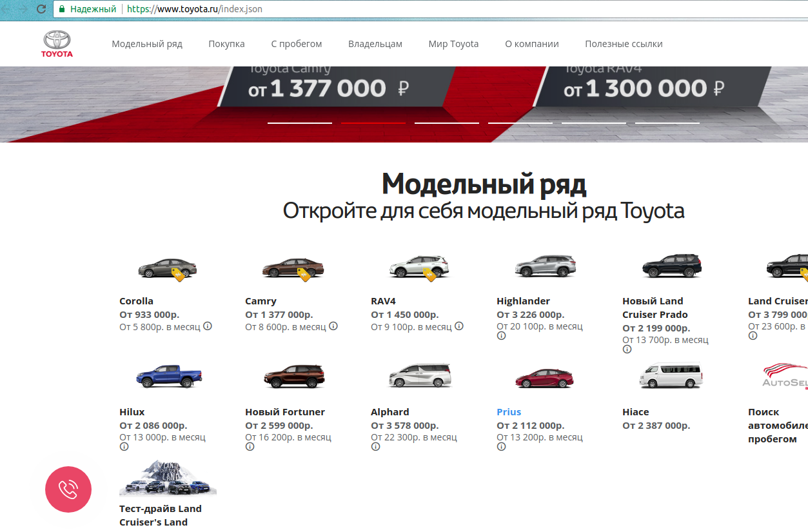Click the info icon beside Camry monthly price

333,326
